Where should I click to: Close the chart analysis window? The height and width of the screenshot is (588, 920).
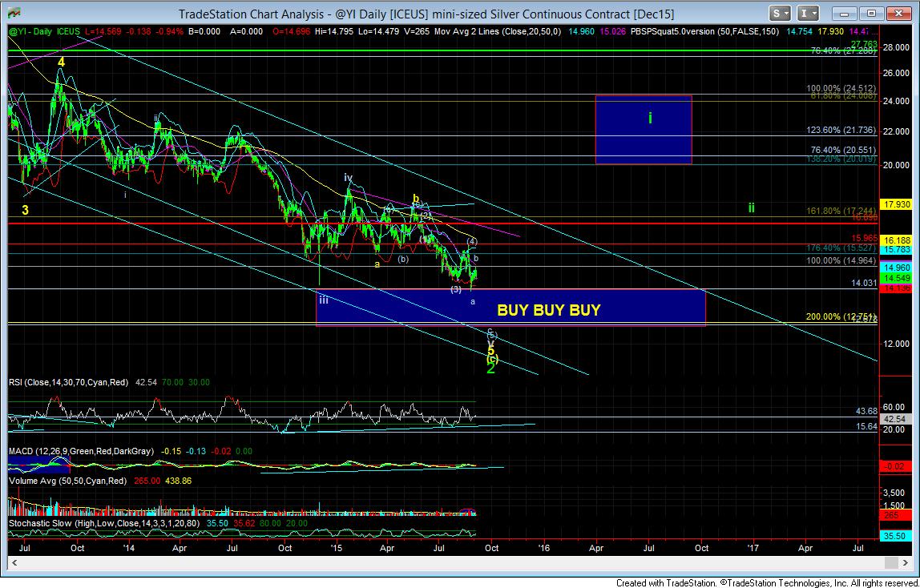pyautogui.click(x=901, y=14)
